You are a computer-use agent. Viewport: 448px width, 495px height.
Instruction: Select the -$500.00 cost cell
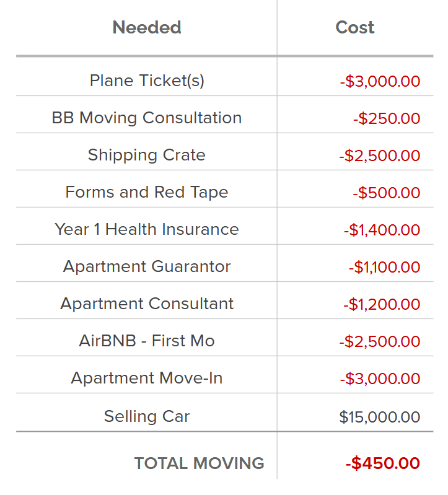pyautogui.click(x=387, y=193)
